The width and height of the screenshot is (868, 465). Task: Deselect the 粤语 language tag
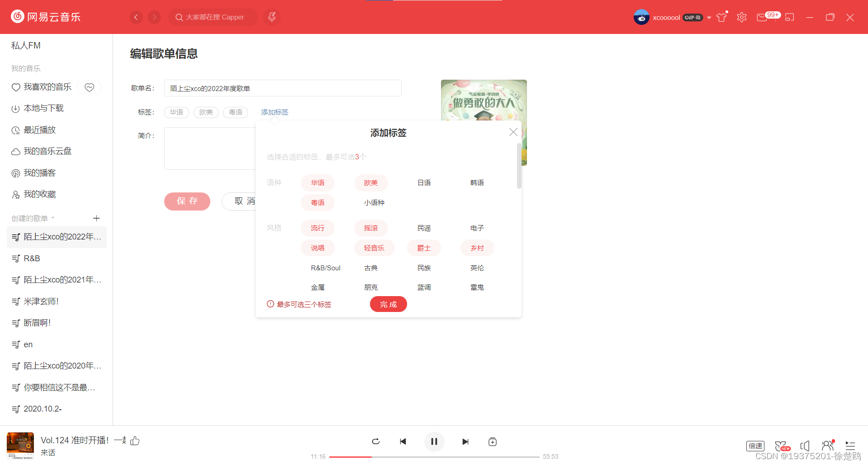[x=318, y=203]
